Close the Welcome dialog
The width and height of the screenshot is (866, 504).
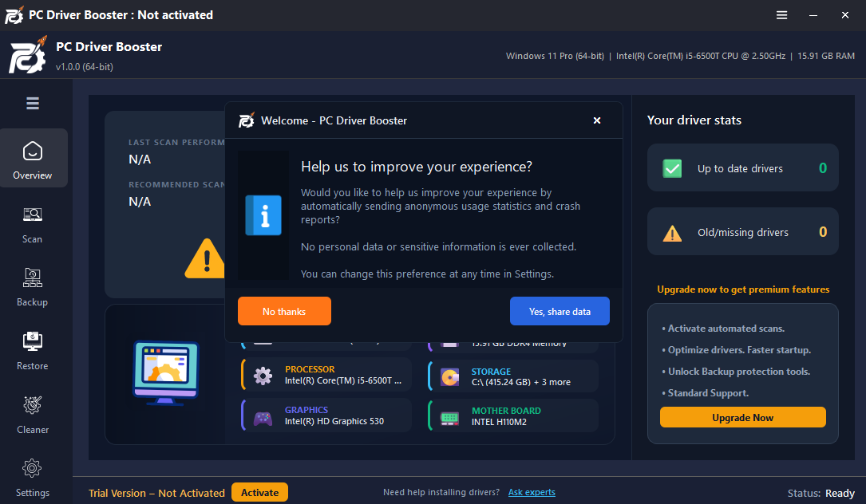[x=597, y=120]
